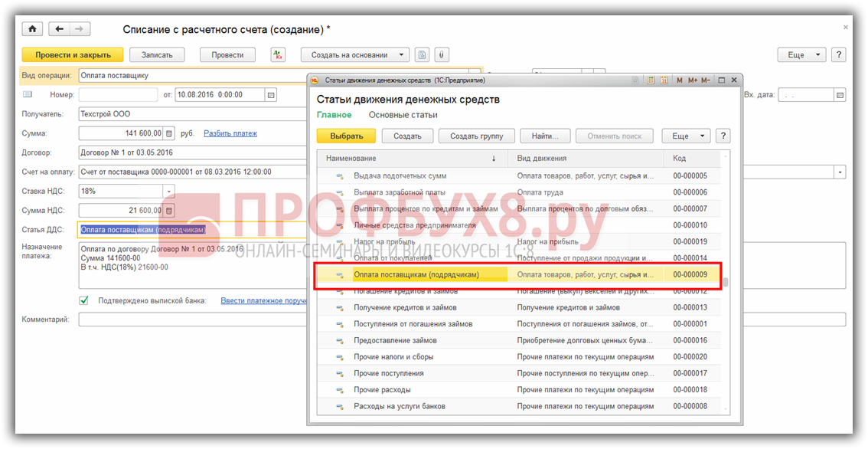Navigate forward with the right arrow
The width and height of the screenshot is (868, 449).
[x=80, y=29]
